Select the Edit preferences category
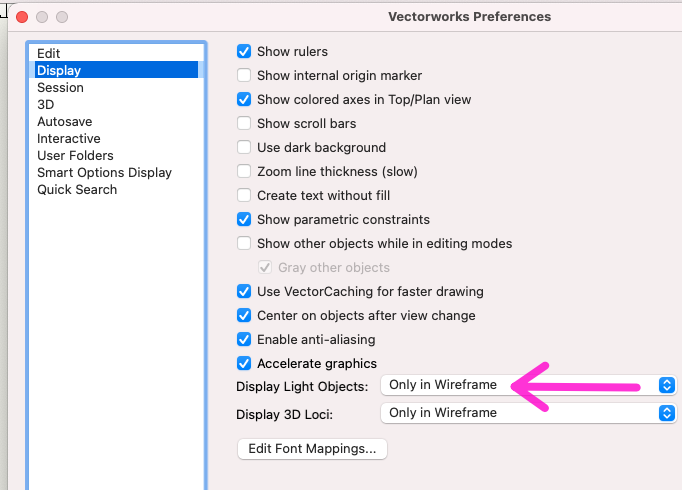682x490 pixels. [49, 53]
